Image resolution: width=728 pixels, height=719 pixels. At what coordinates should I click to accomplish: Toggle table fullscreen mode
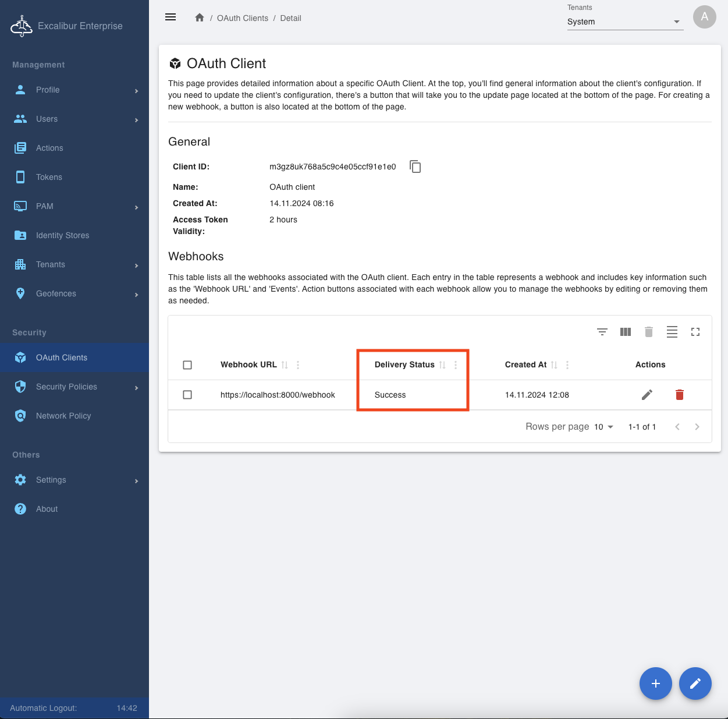[x=695, y=332]
